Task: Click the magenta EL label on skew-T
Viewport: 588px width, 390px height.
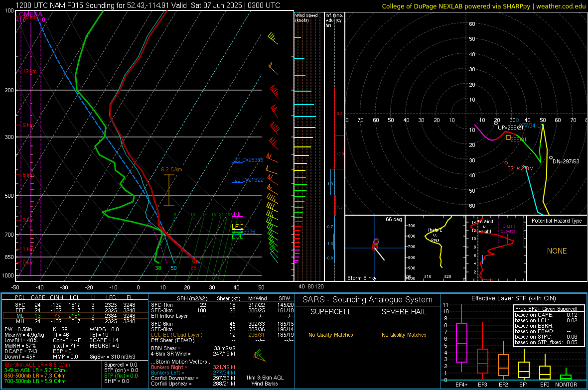Action: coord(237,214)
